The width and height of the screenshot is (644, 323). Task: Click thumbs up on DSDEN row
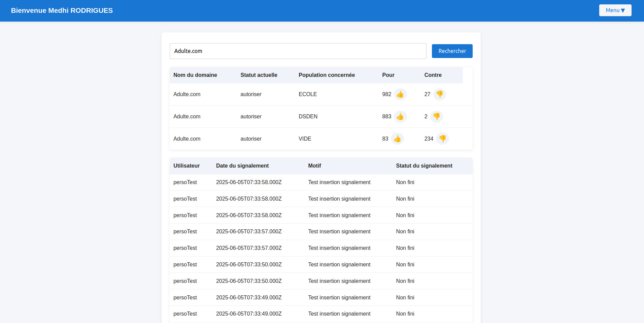tap(400, 117)
